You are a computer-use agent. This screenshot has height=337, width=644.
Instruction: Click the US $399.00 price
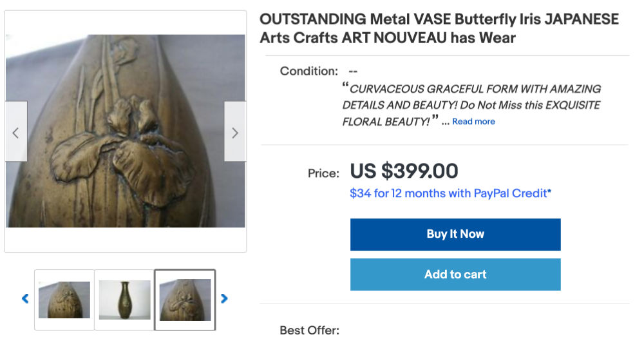click(404, 171)
